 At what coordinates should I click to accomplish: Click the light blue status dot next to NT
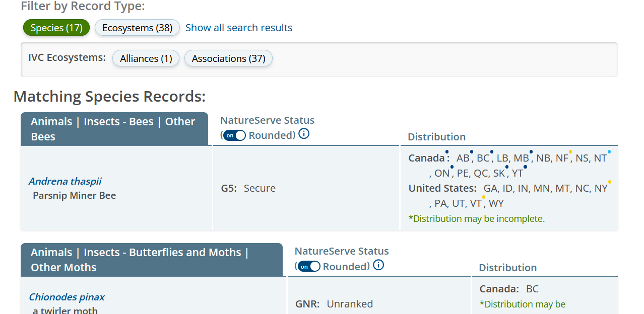pos(609,151)
